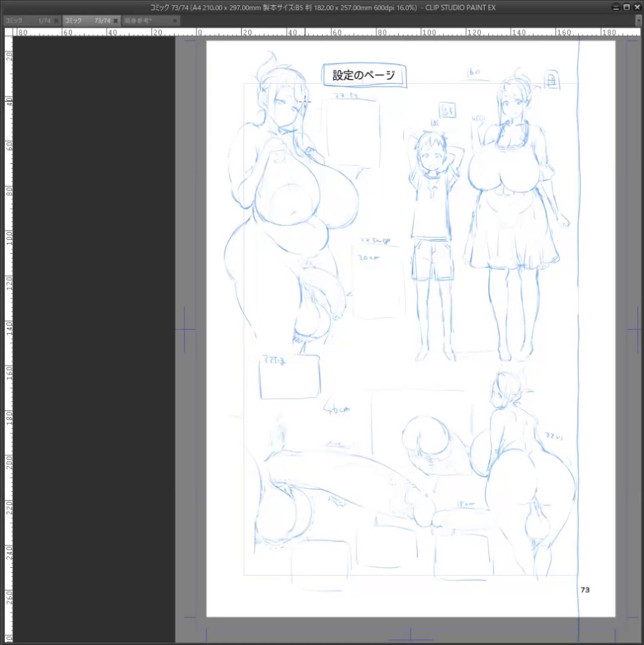Close the コミック 1/74 tab

coord(56,20)
